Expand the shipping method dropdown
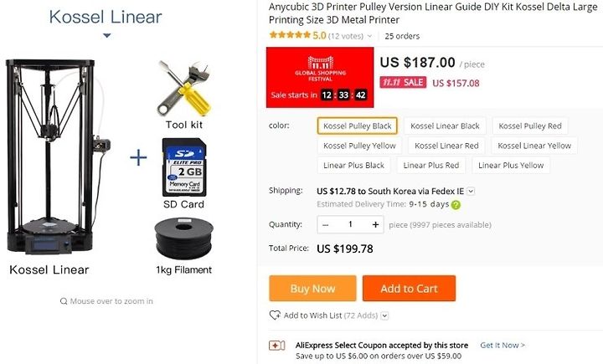This screenshot has height=364, width=603. click(x=471, y=191)
